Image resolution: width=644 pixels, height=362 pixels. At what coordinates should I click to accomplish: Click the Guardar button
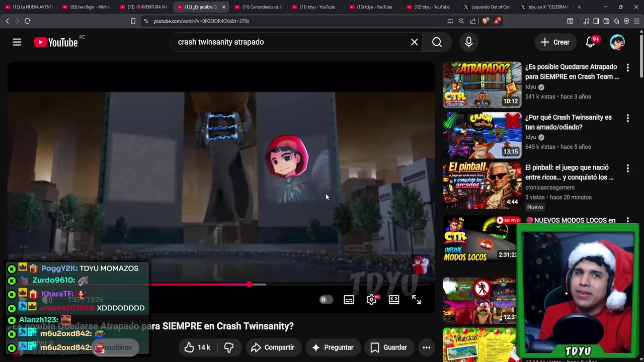click(388, 347)
